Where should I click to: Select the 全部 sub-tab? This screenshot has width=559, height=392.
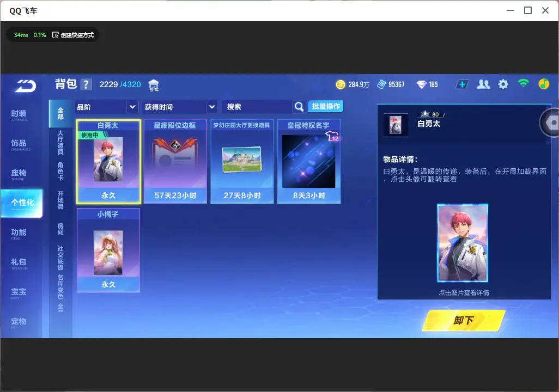pos(60,114)
